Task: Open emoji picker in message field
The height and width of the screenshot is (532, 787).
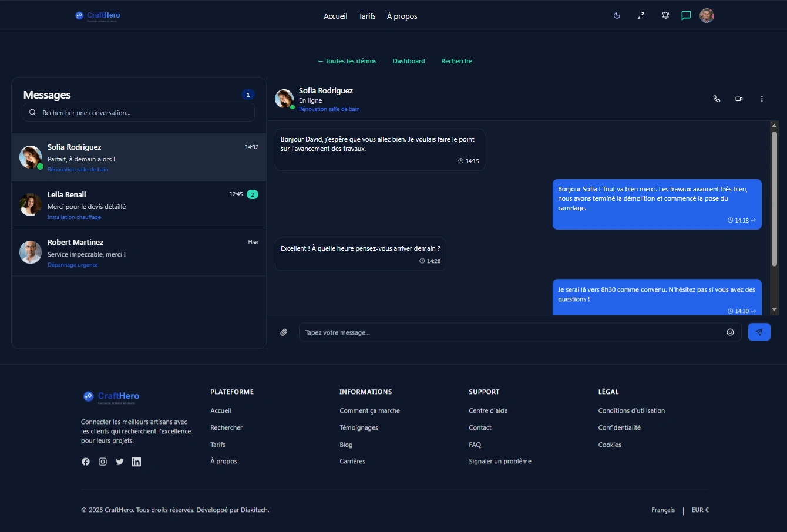Action: 730,332
